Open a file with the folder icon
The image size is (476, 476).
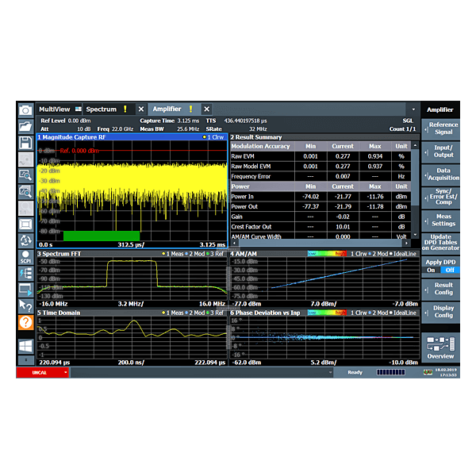(25, 125)
